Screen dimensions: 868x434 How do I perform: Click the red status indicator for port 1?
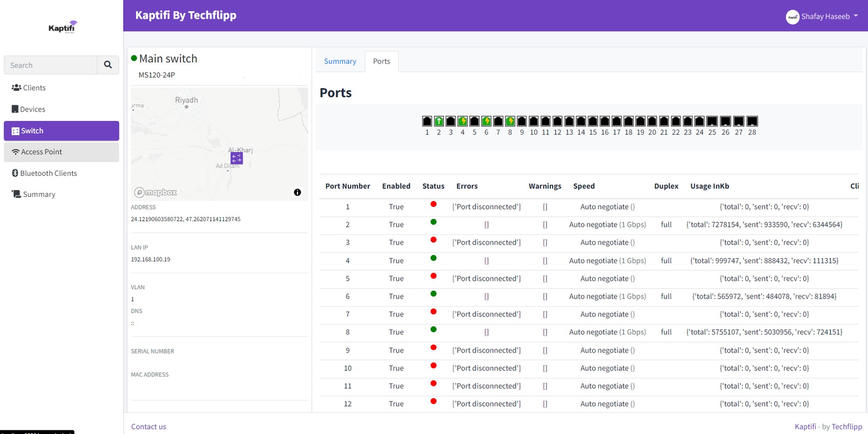pyautogui.click(x=433, y=204)
